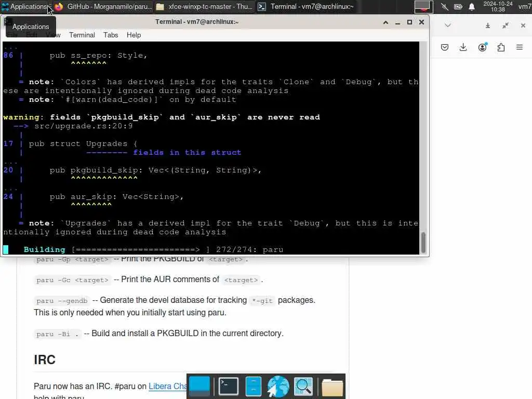Screen dimensions: 532x399
Task: Click the 'pub aur_skip: Vec<String>,' line
Action: 116,197
